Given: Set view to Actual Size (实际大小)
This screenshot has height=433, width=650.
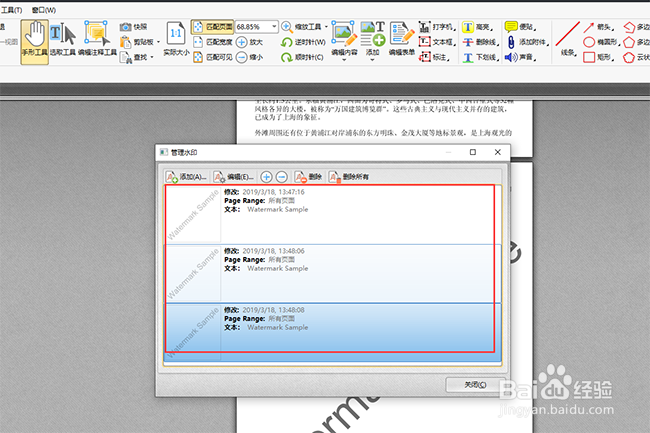Looking at the screenshot, I should click(176, 39).
